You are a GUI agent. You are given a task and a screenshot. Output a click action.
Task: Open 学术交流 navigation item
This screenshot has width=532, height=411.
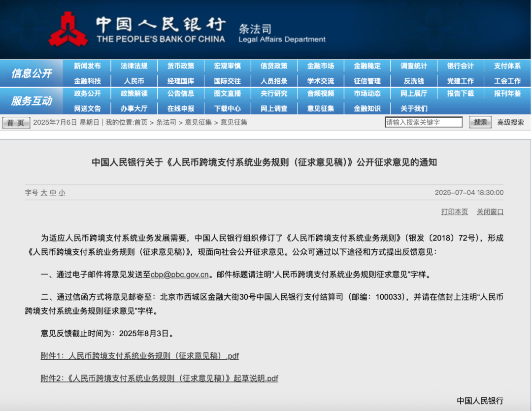pyautogui.click(x=321, y=81)
